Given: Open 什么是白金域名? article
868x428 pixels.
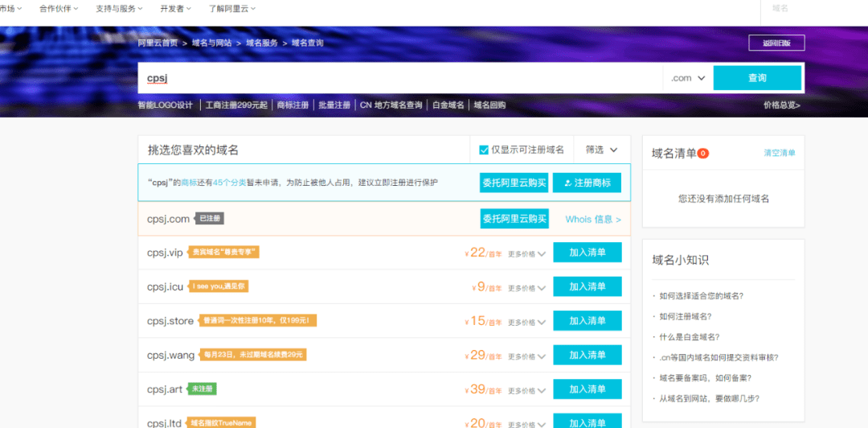Looking at the screenshot, I should pos(690,337).
